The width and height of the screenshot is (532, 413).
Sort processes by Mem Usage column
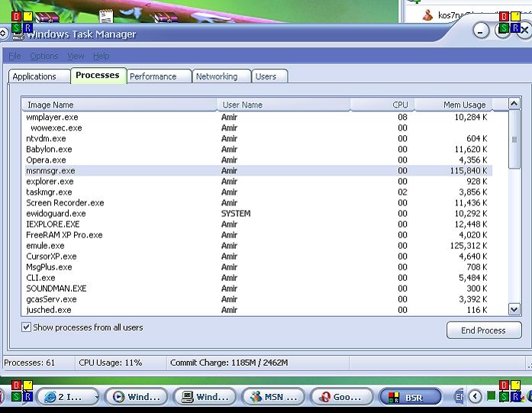pos(453,105)
